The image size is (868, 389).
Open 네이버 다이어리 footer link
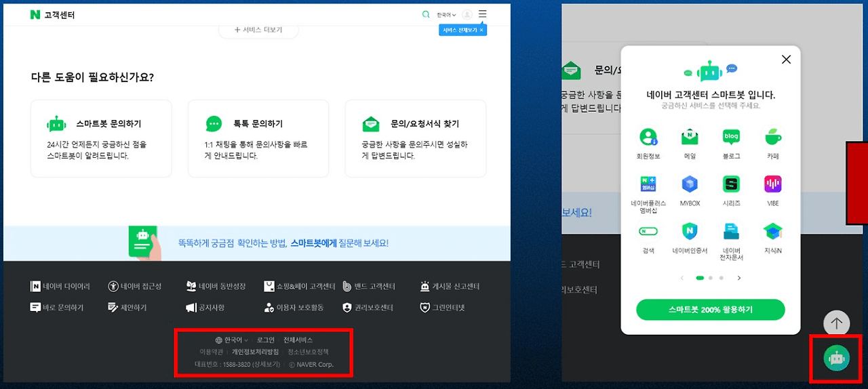coord(60,287)
